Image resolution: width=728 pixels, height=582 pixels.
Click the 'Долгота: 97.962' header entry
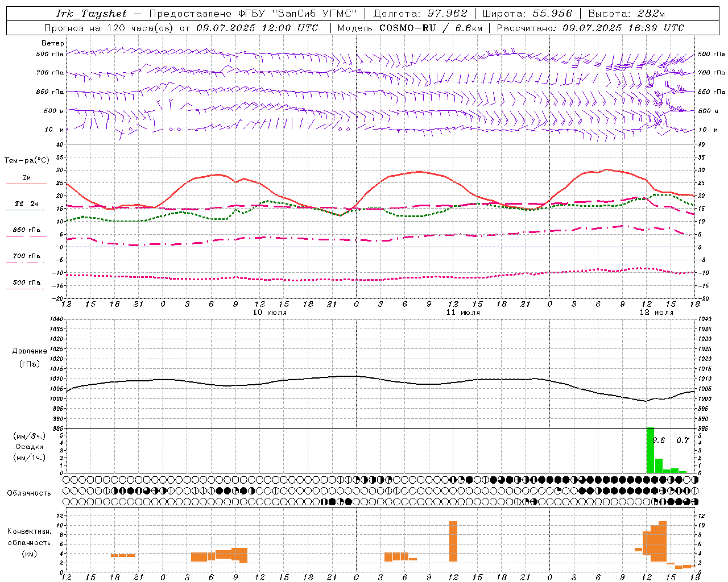420,14
